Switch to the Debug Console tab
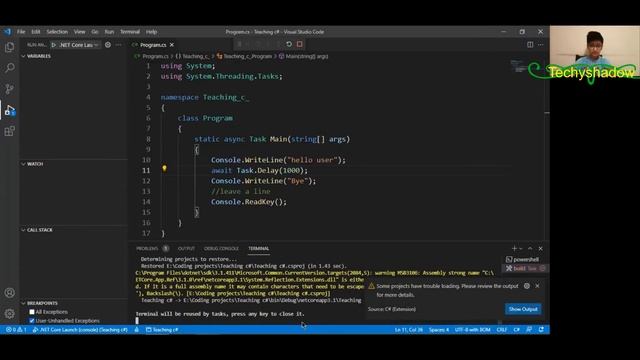This screenshot has width=640, height=360. 221,248
